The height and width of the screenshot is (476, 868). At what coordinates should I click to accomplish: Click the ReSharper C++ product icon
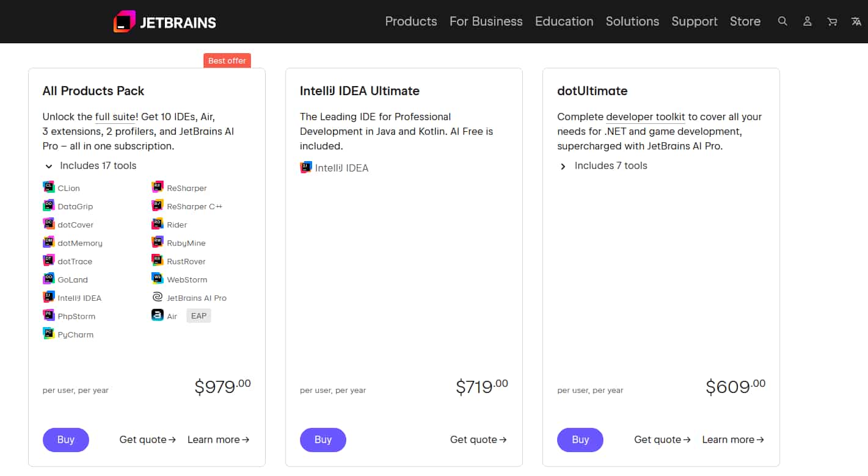pyautogui.click(x=158, y=206)
